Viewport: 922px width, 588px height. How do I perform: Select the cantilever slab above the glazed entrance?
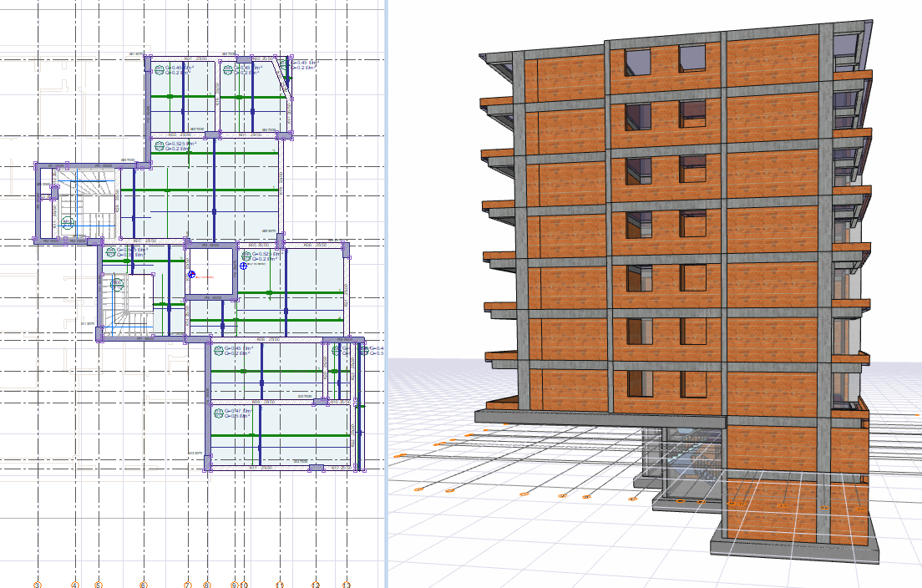point(600,418)
